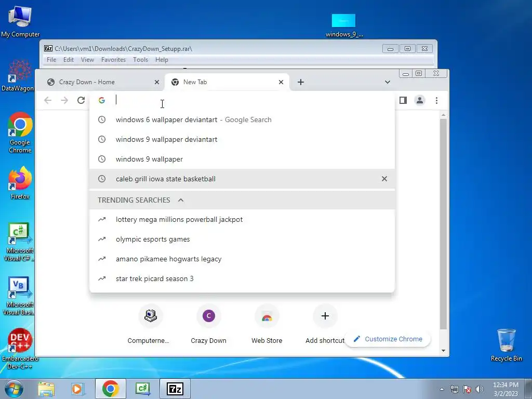532x399 pixels.
Task: Open Help menu in 7-Zip window
Action: point(162,60)
